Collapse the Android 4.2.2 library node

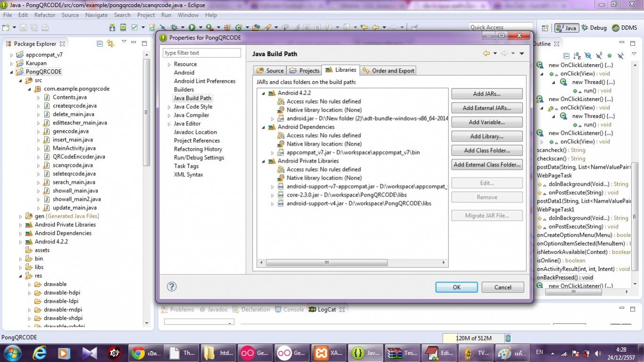click(264, 93)
